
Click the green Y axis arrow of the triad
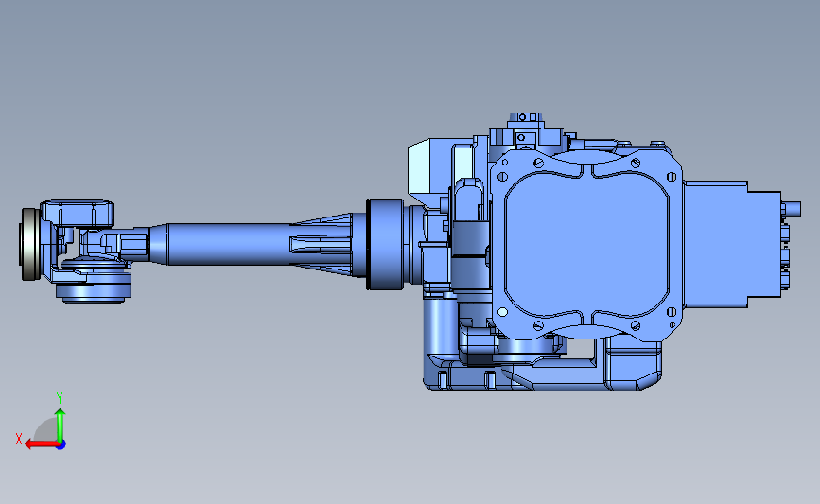[61, 426]
